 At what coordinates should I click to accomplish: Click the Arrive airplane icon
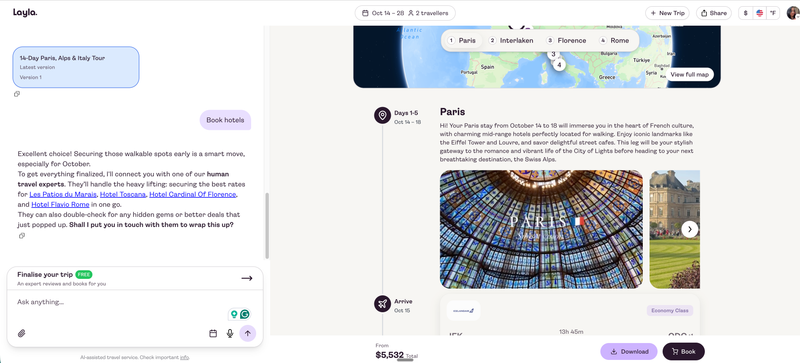point(382,304)
